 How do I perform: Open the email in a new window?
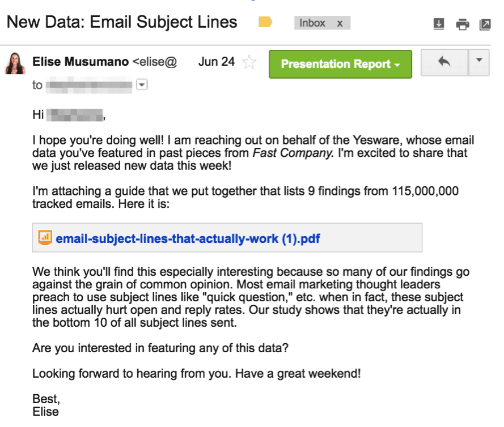coord(485,24)
